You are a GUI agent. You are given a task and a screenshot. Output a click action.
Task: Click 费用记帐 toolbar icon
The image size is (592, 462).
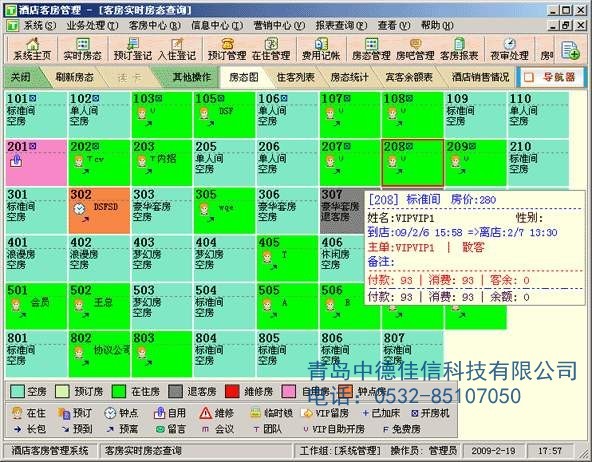(321, 49)
